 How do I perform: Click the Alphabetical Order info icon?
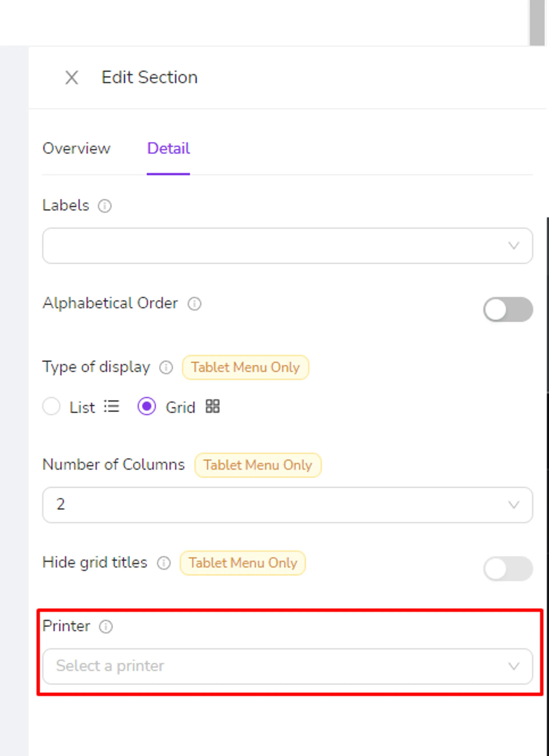194,304
